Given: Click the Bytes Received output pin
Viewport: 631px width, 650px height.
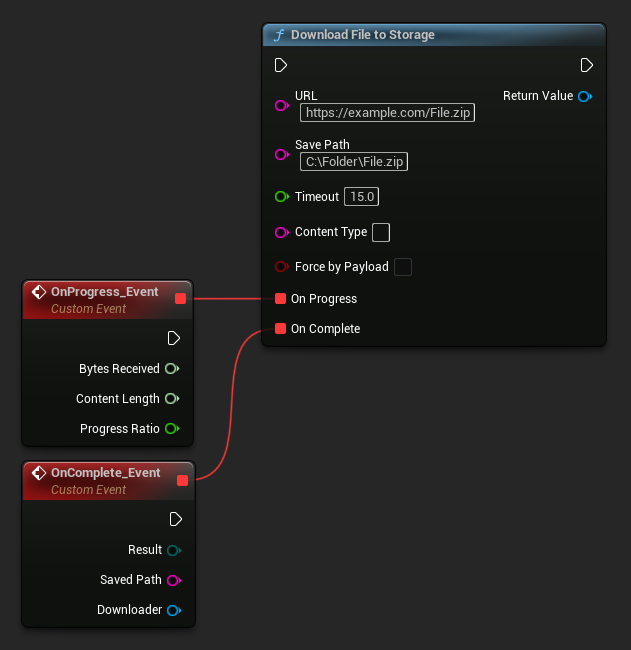Looking at the screenshot, I should 172,369.
